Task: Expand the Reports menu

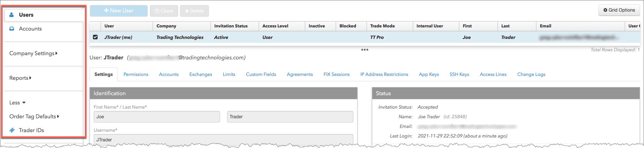Action: (x=20, y=78)
